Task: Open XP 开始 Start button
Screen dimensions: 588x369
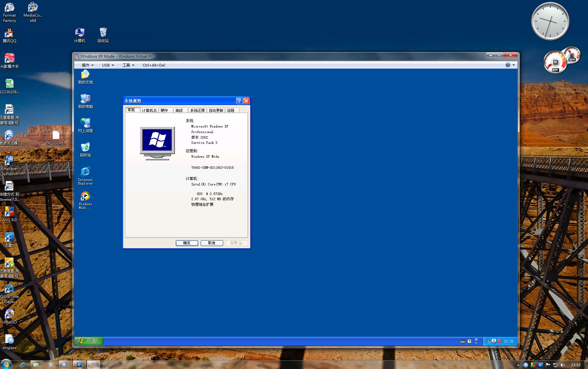Action: point(89,341)
